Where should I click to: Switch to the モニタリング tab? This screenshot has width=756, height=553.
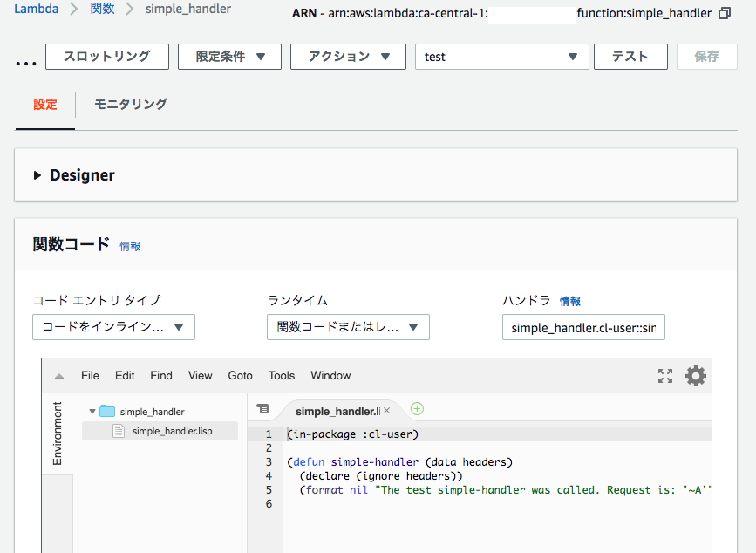tap(131, 105)
